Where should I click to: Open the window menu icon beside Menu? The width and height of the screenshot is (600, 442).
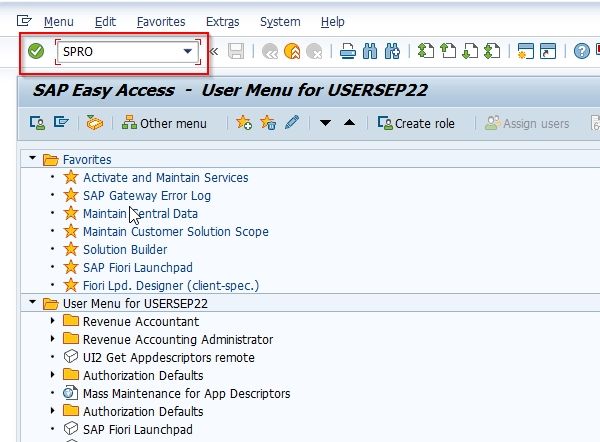click(x=24, y=21)
